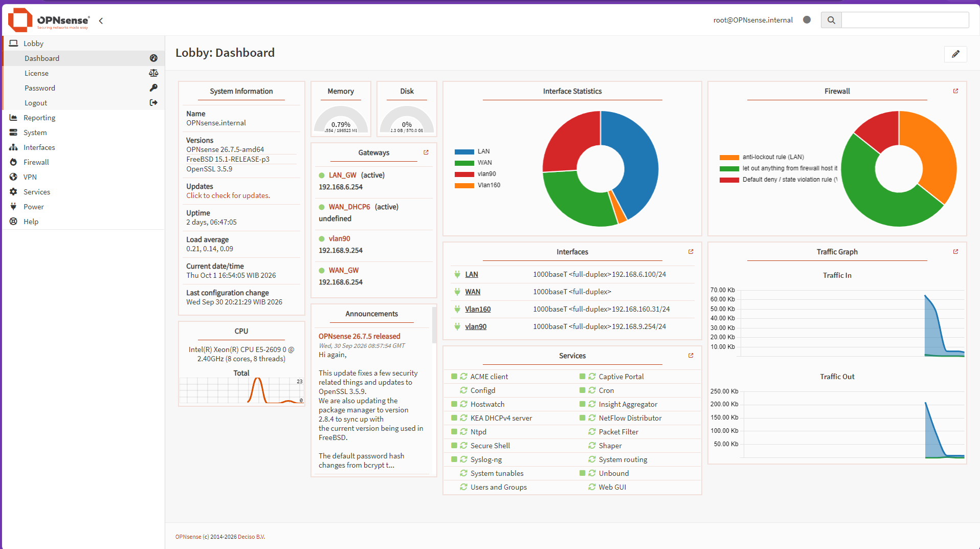Click the search magnifier icon
This screenshot has height=549, width=980.
pyautogui.click(x=831, y=20)
